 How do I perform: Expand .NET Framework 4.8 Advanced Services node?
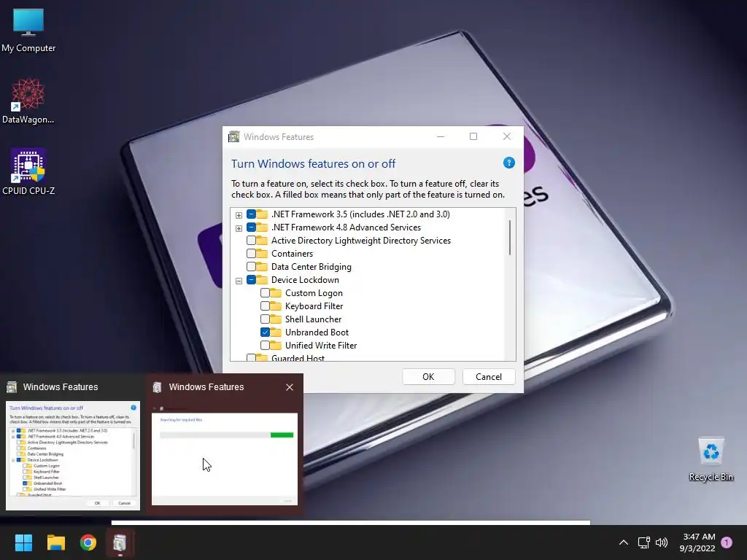coord(239,228)
